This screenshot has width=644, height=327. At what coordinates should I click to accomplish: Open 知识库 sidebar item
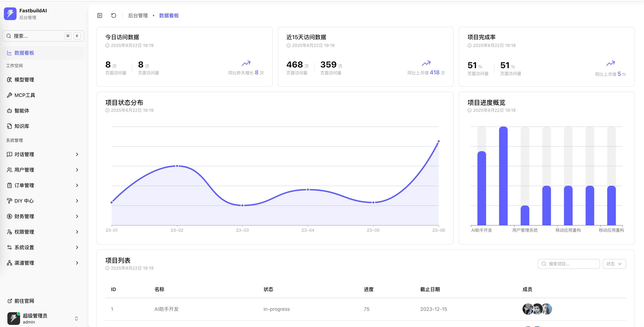[21, 126]
